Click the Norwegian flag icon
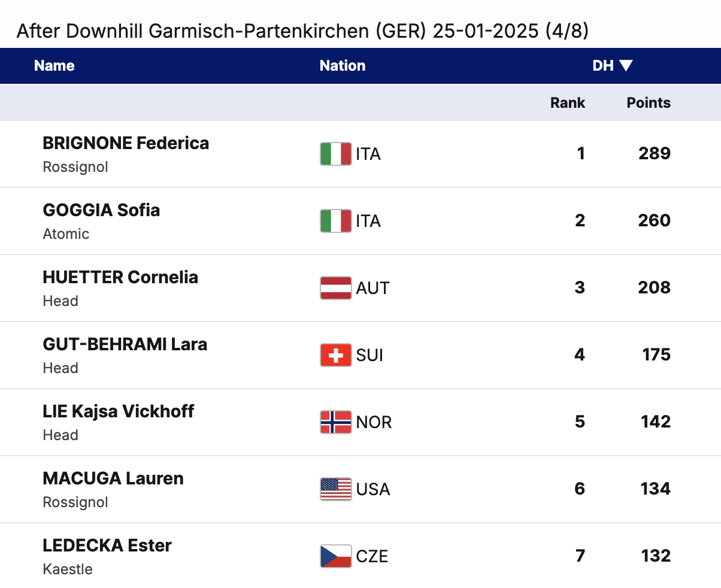Viewport: 721px width, 588px height. click(336, 422)
